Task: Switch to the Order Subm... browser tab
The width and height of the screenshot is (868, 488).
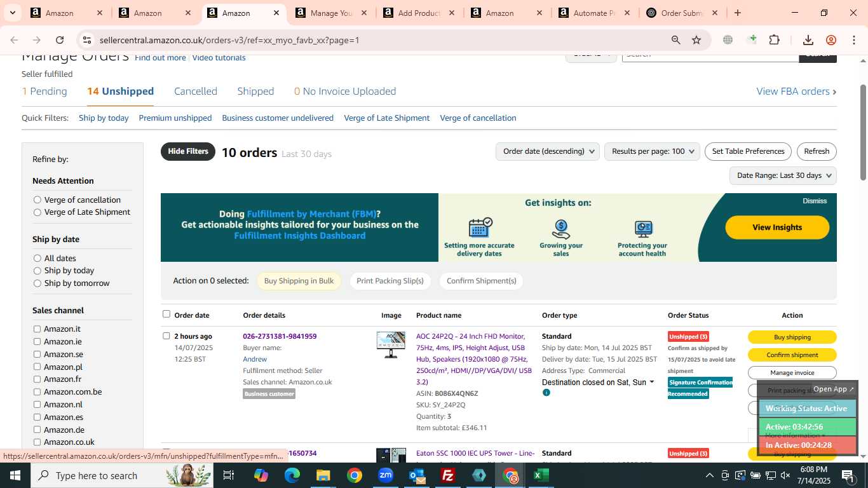Action: (x=681, y=13)
